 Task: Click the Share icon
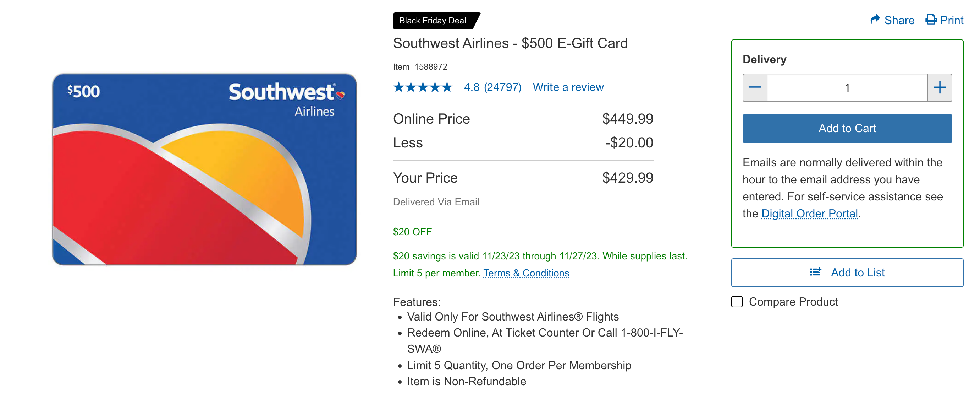coord(876,20)
